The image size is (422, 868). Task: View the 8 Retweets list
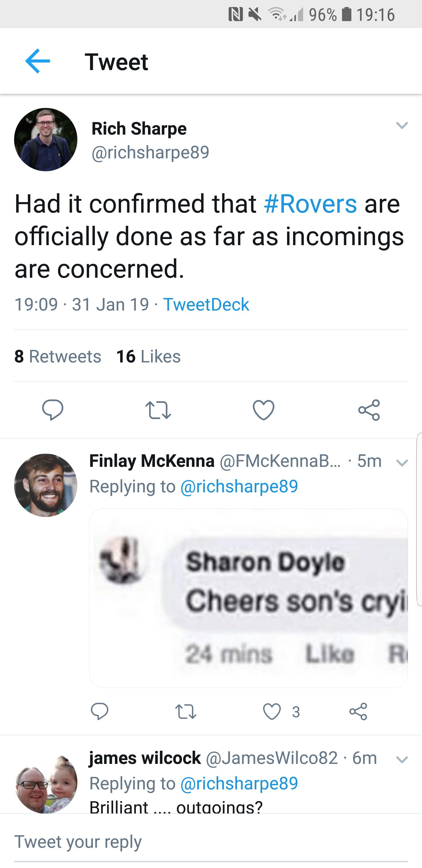[58, 356]
